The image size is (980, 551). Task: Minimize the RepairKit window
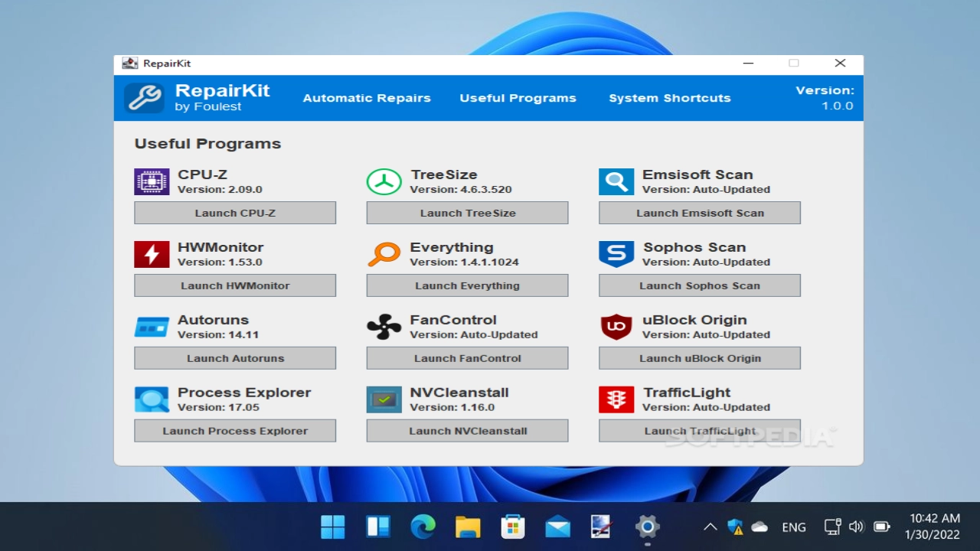(x=749, y=64)
